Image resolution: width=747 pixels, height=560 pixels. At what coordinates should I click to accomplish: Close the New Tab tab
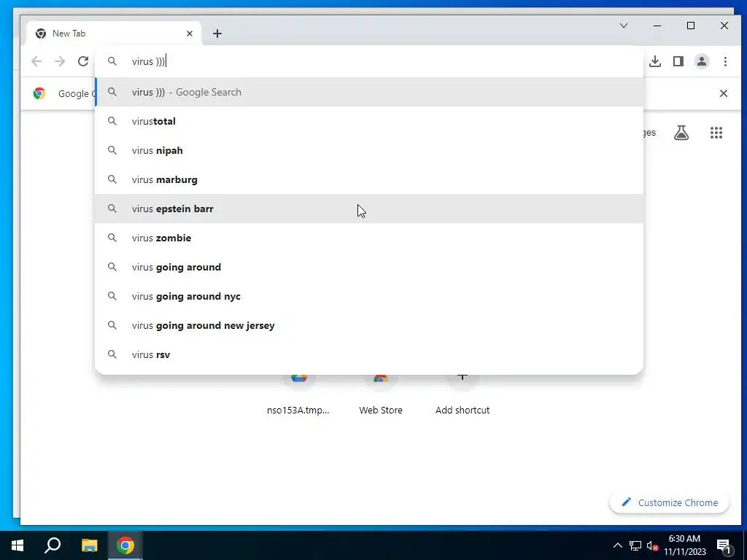[190, 34]
